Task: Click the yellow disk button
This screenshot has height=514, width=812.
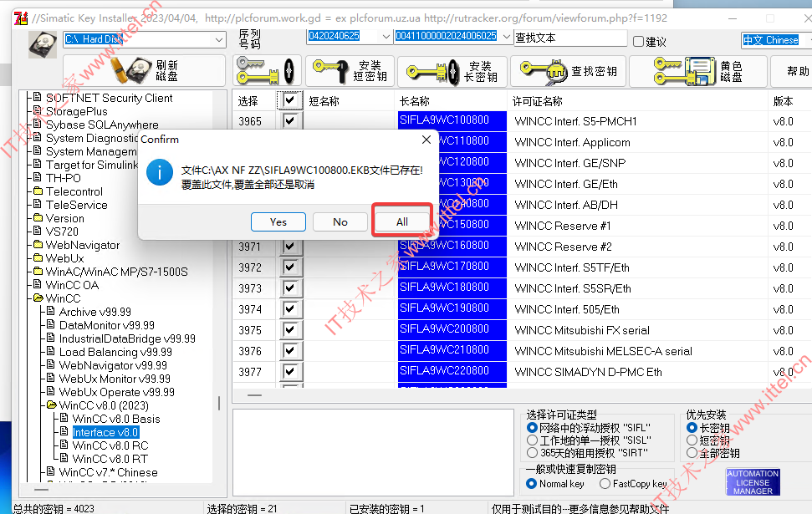Action: [x=697, y=70]
